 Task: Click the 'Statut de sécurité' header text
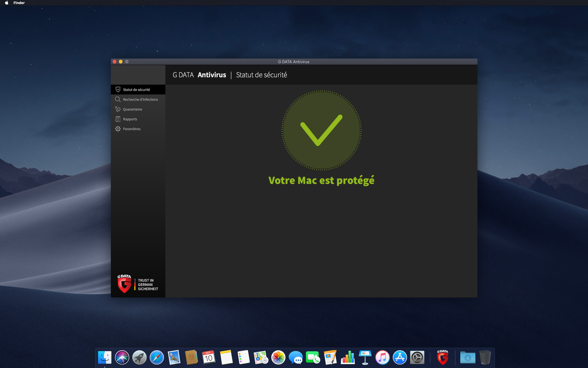(x=262, y=75)
